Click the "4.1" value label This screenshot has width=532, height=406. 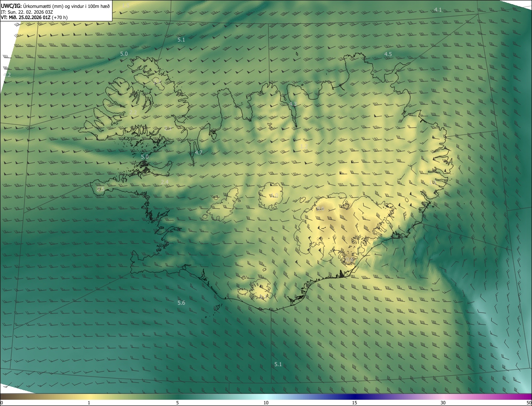(438, 10)
